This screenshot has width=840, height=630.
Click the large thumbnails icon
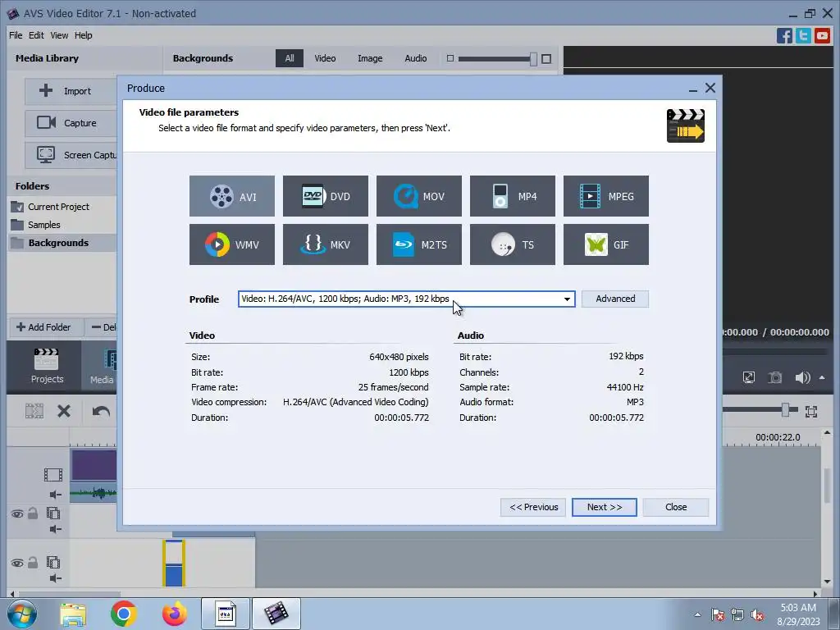coord(546,59)
